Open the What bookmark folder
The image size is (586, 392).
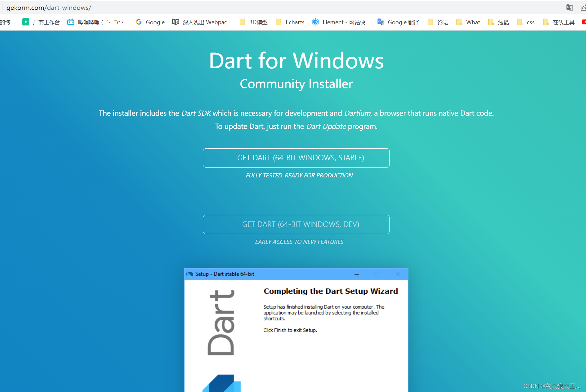(468, 22)
